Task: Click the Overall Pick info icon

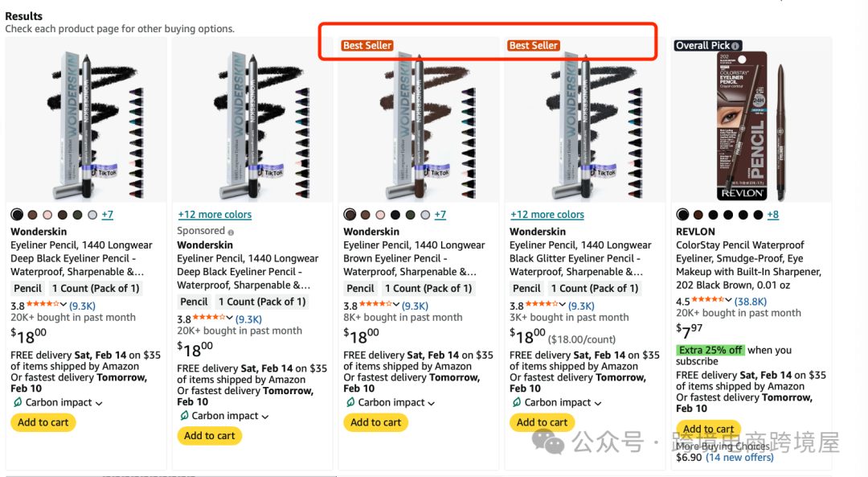Action: pos(735,46)
